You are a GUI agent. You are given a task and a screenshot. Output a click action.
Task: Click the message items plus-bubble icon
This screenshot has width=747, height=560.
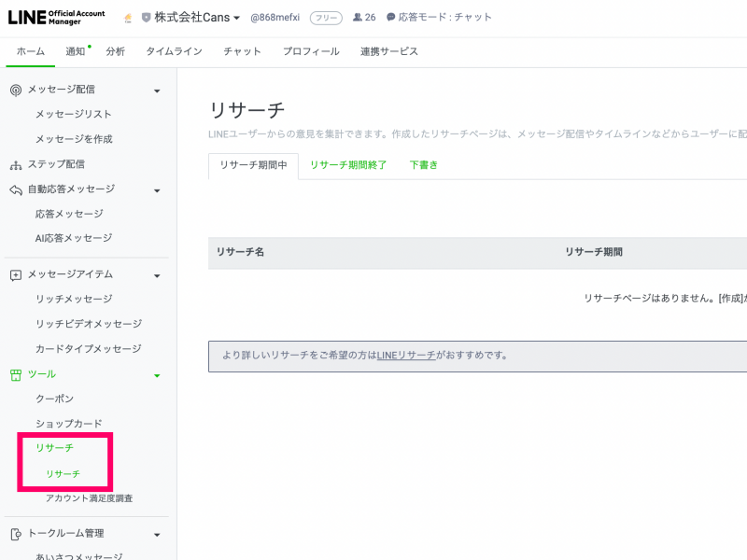click(x=15, y=275)
